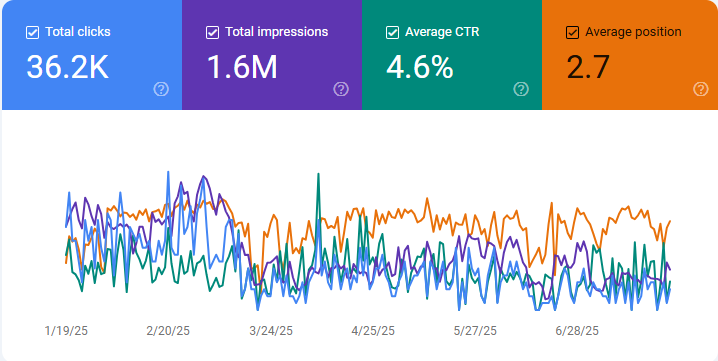Select the 1.6M total impressions value

(242, 67)
